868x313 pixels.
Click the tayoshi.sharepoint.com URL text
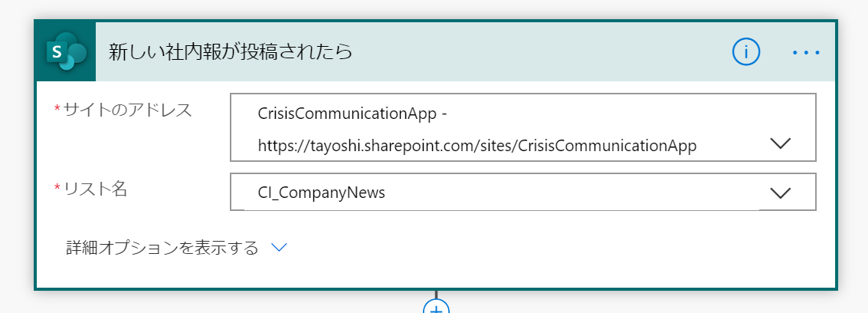477,146
